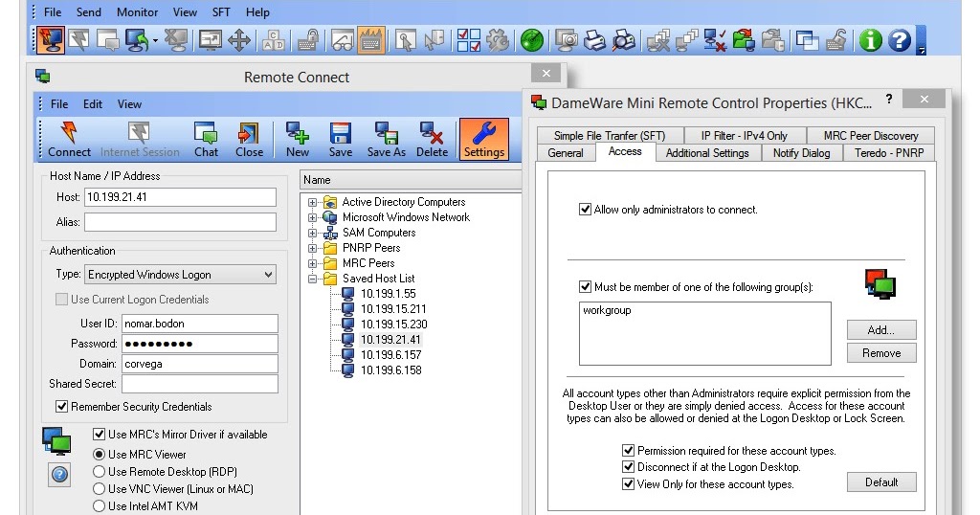Click Save in Remote Connect toolbar
This screenshot has width=980, height=515.
pos(340,140)
